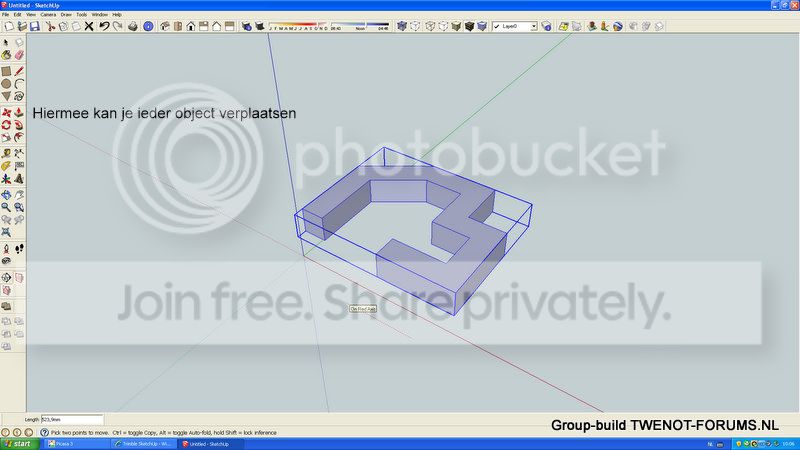Select the Rectangle drawing tool
Image resolution: width=800 pixels, height=450 pixels.
6,71
